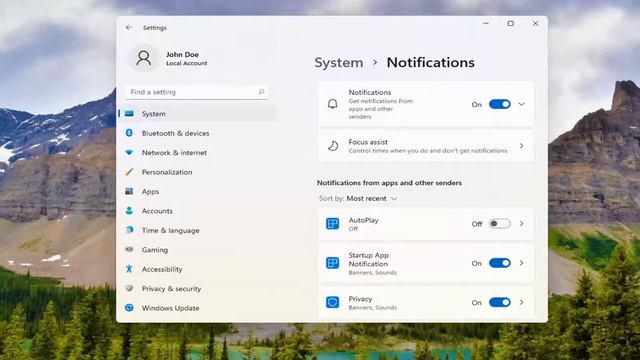Click the AutoPlay app label
The image size is (640, 360).
click(x=363, y=220)
